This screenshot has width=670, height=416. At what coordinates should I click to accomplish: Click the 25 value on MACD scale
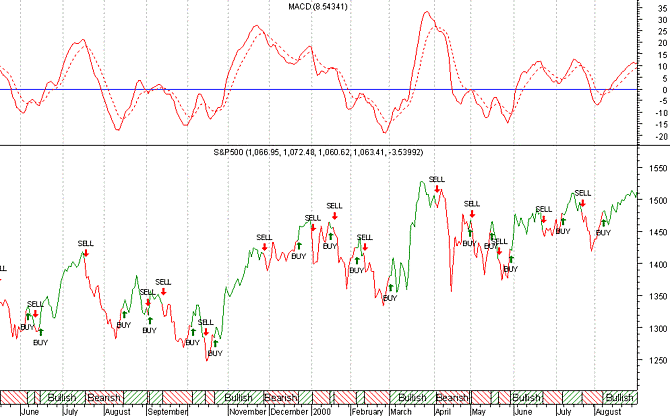tap(663, 32)
